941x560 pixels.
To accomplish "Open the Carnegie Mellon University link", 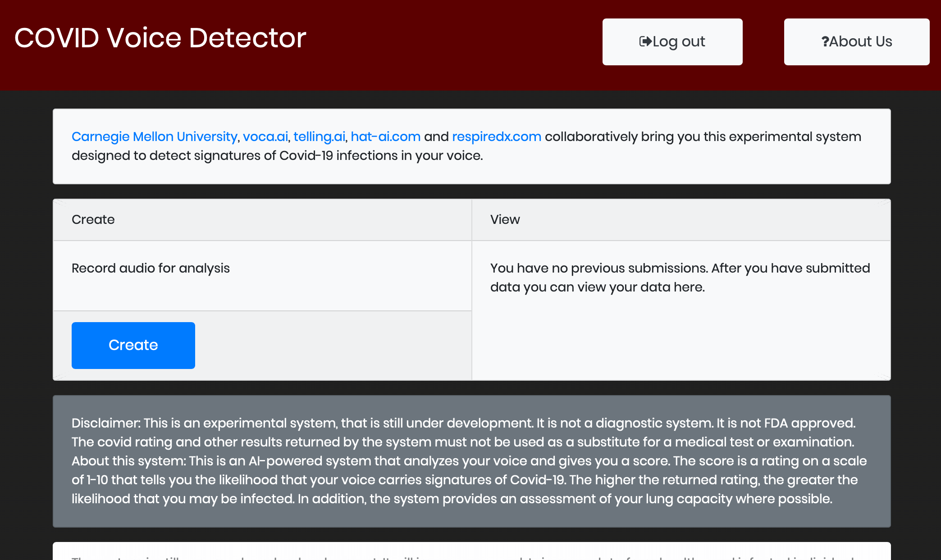I will click(154, 137).
